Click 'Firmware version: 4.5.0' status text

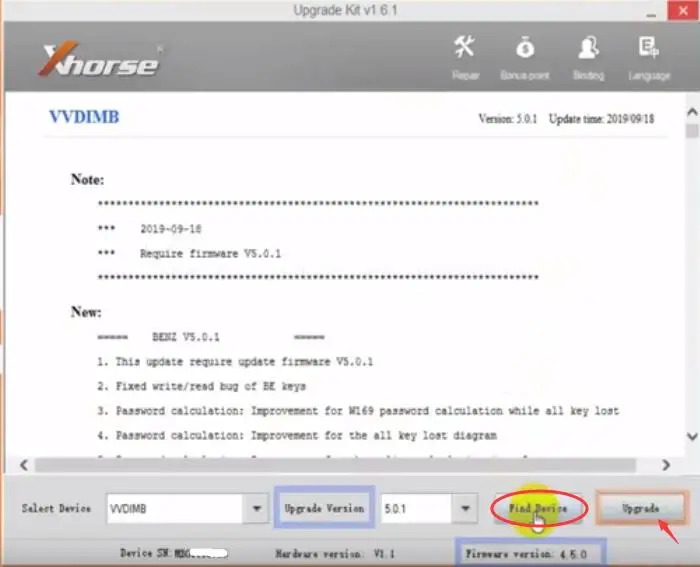point(526,554)
